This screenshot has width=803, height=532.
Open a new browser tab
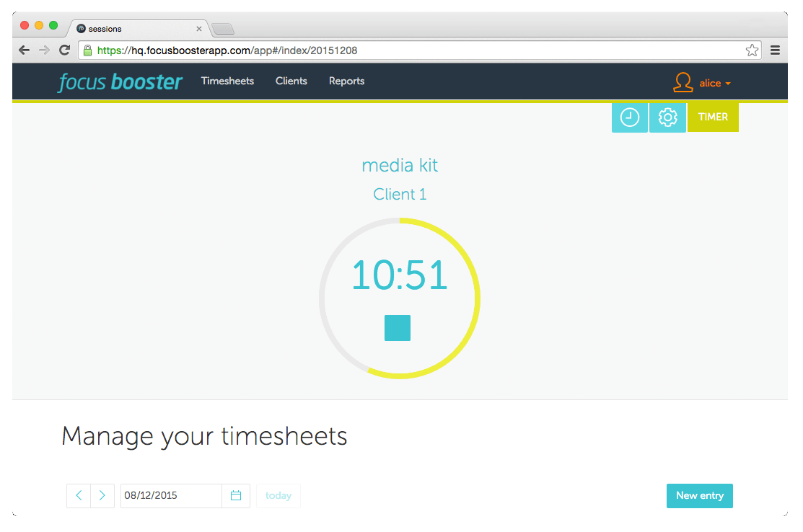click(x=223, y=29)
